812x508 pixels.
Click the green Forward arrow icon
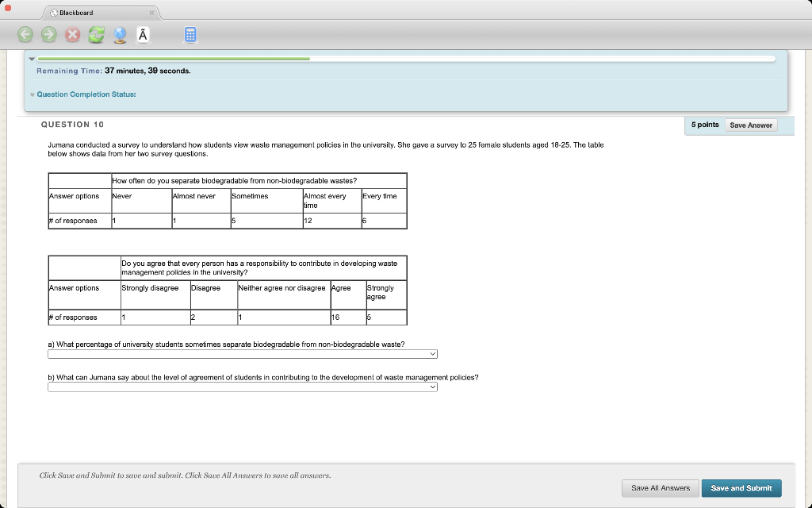coord(48,35)
